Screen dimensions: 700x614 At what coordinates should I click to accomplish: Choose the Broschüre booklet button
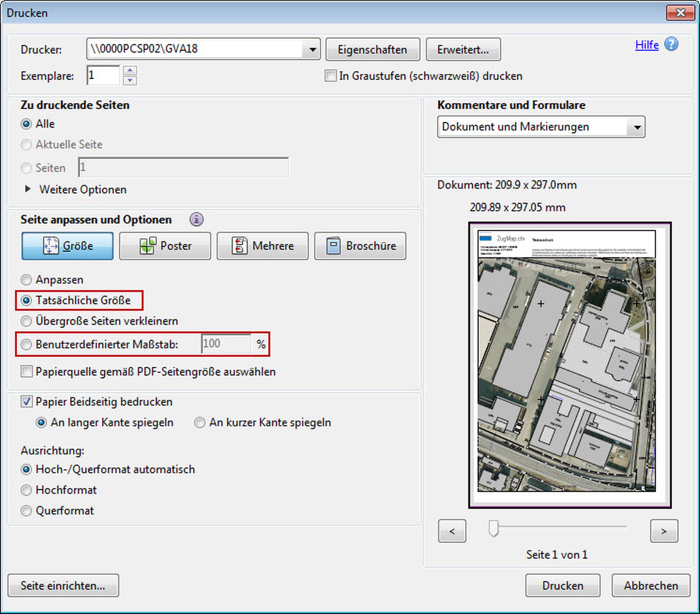[x=360, y=246]
